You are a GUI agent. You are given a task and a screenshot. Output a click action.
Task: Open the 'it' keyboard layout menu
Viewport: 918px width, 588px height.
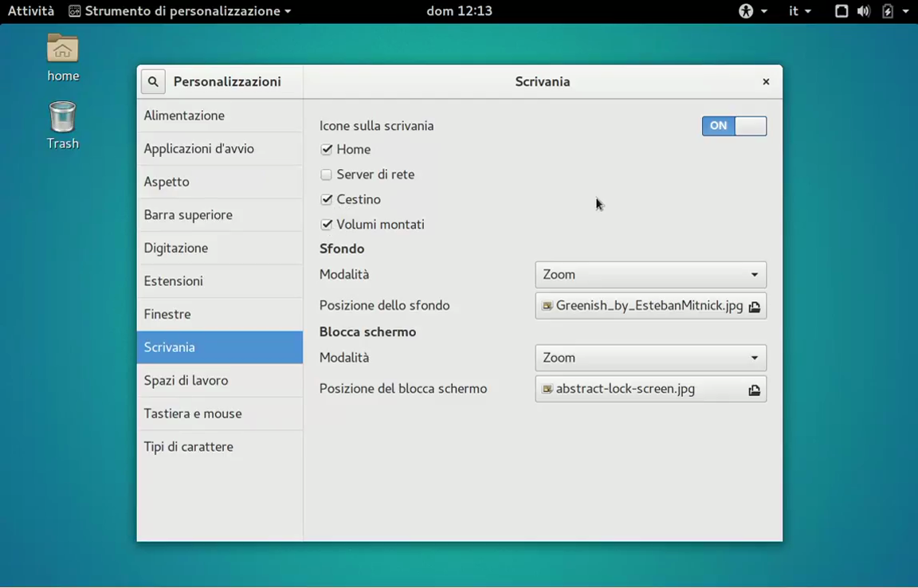point(799,11)
